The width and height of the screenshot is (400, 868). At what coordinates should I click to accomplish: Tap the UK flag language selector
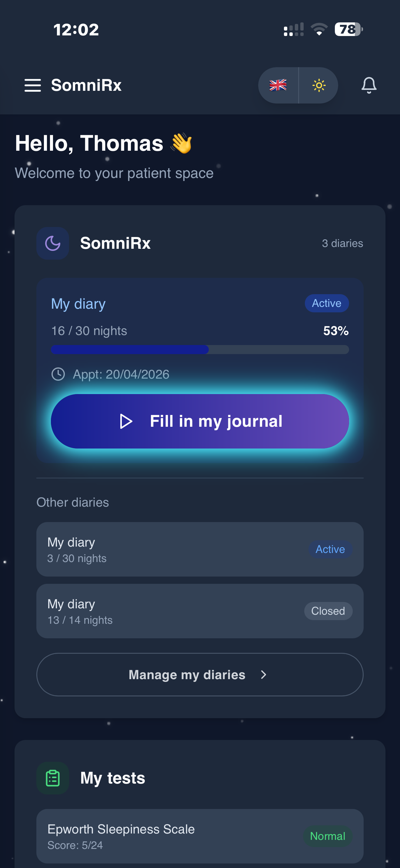278,85
